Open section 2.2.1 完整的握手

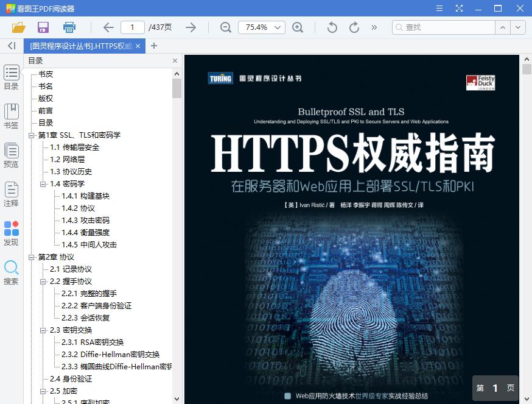click(x=89, y=294)
